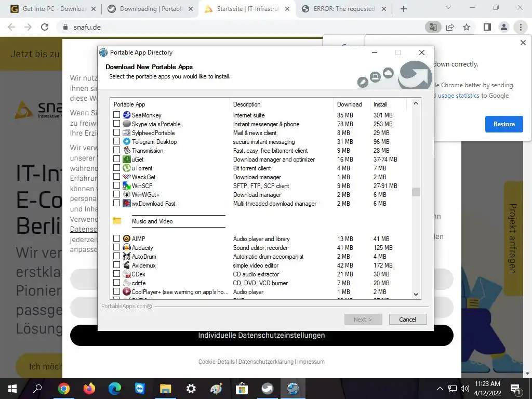Switch to the ERROR: The requested tab

(x=344, y=9)
